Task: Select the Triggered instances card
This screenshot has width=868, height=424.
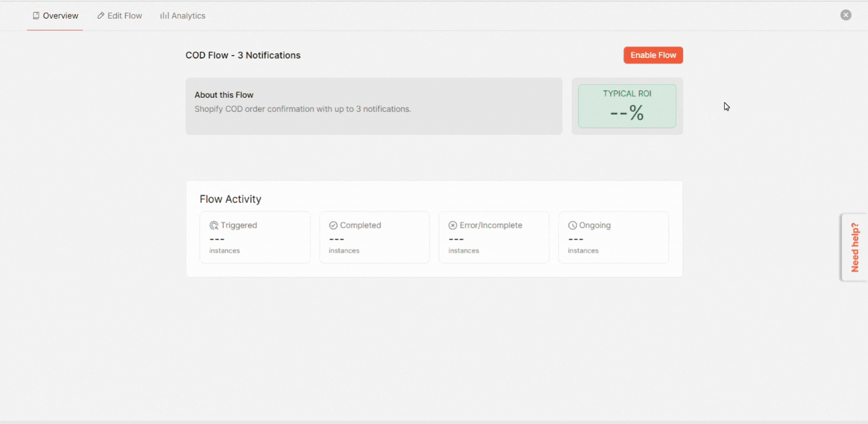Action: tap(255, 237)
